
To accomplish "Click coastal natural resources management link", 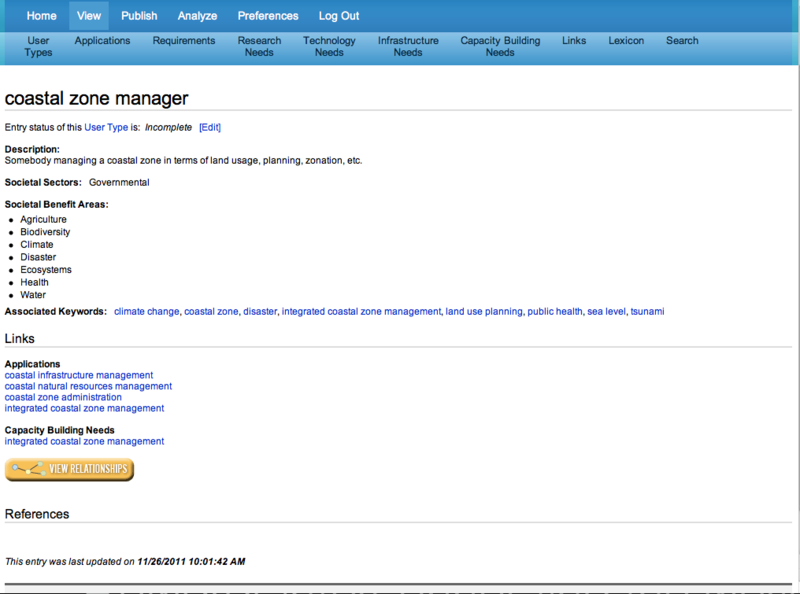I will [88, 386].
